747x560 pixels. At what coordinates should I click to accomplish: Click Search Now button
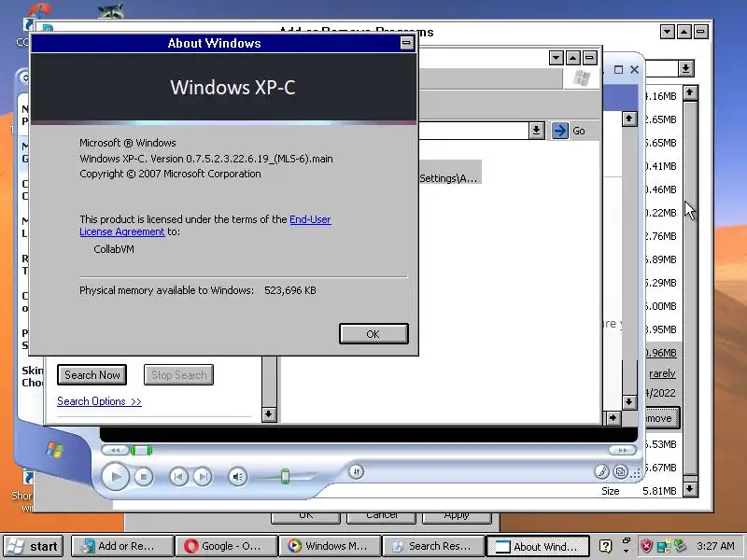coord(92,375)
